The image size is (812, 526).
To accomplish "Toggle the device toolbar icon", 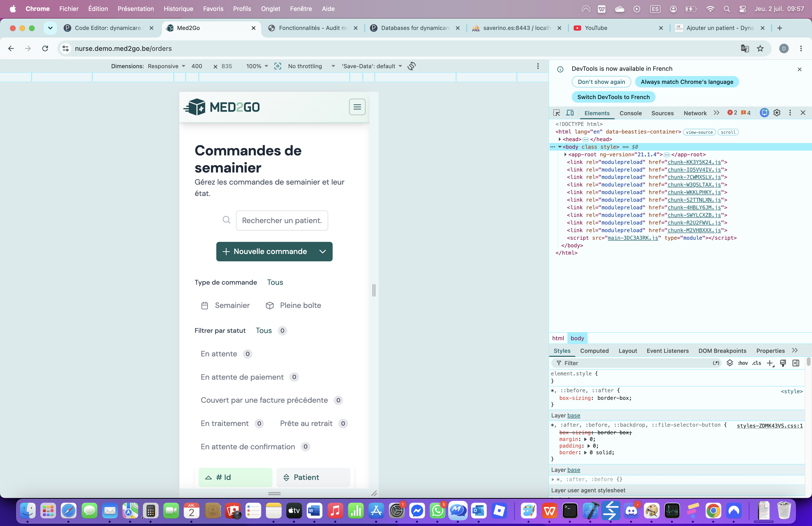I will [x=570, y=113].
